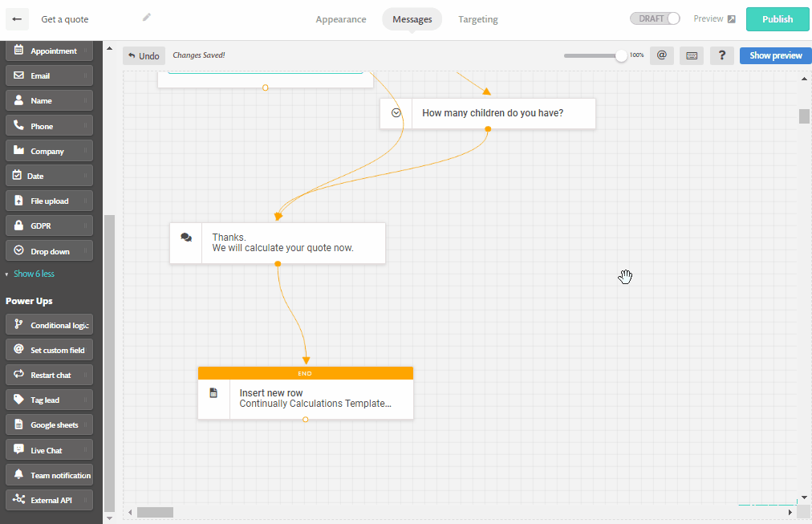Switch to the Targeting tab
This screenshot has width=812, height=524.
pyautogui.click(x=478, y=19)
